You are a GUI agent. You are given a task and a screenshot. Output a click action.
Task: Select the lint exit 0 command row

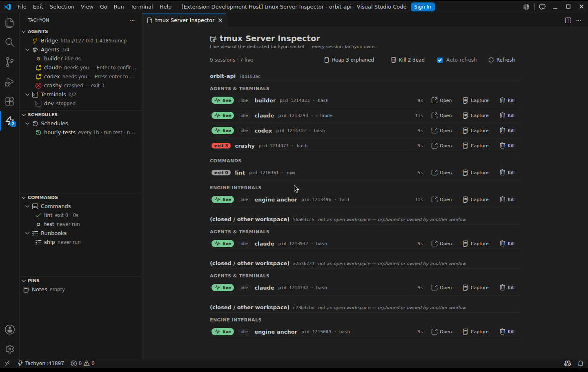click(80, 215)
